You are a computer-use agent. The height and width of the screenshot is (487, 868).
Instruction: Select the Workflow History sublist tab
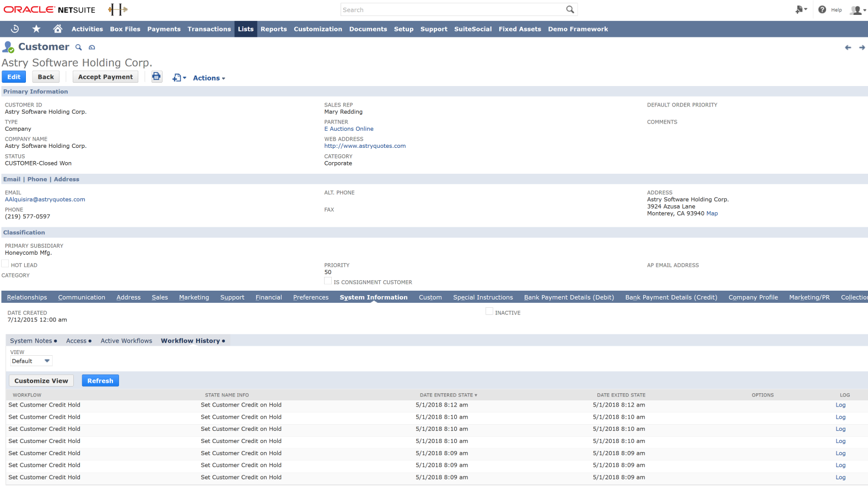pos(193,341)
